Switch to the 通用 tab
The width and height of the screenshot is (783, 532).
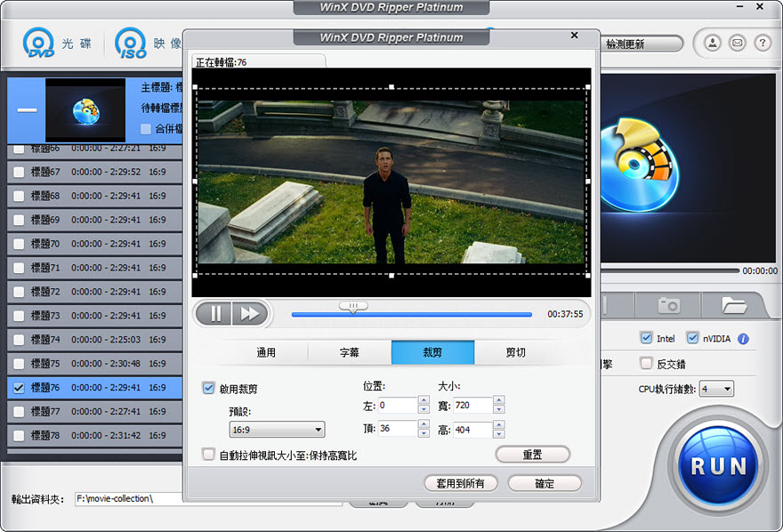266,352
